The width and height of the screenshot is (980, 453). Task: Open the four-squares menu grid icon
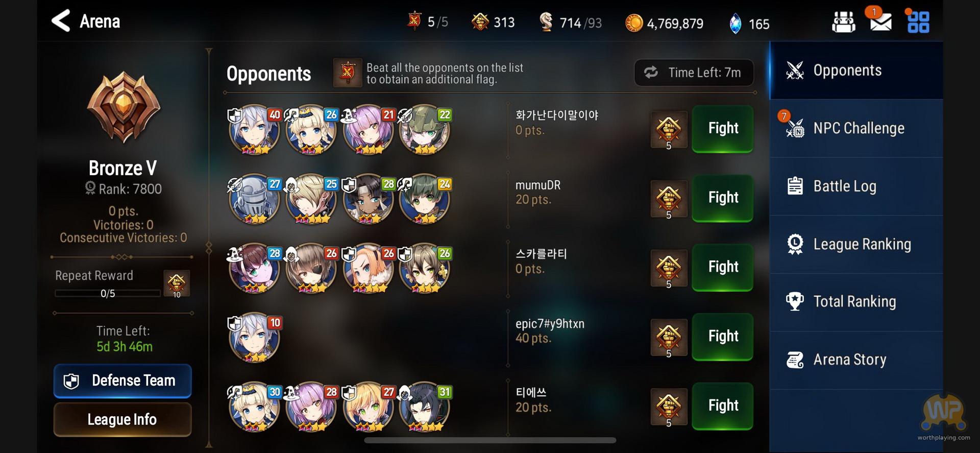point(918,22)
